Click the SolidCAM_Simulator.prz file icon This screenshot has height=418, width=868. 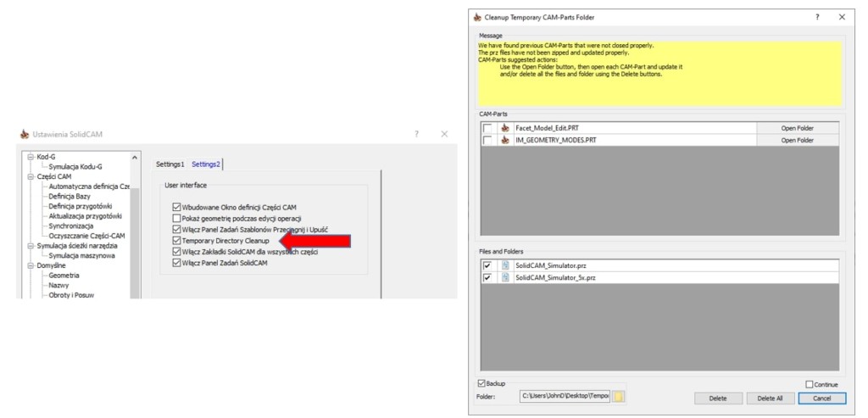click(x=506, y=265)
